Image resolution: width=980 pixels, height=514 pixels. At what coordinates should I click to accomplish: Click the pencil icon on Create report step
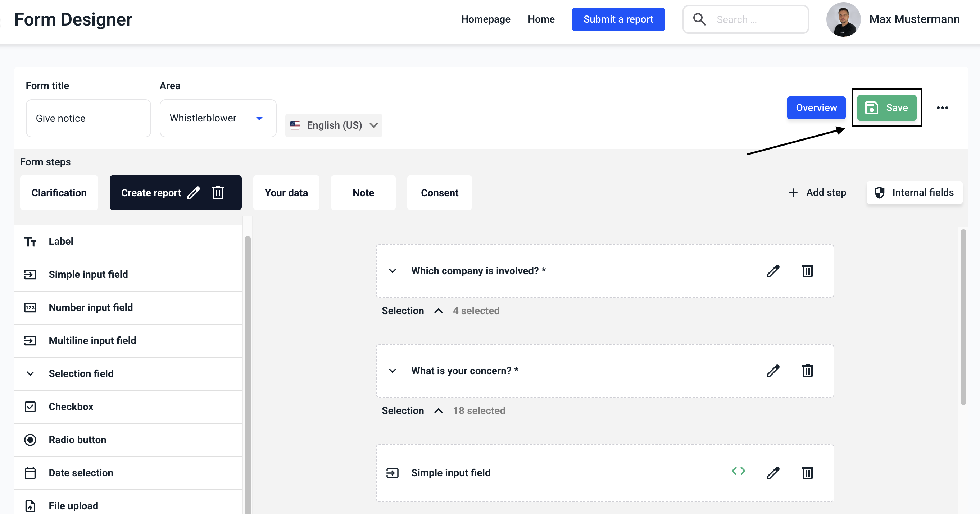point(194,193)
